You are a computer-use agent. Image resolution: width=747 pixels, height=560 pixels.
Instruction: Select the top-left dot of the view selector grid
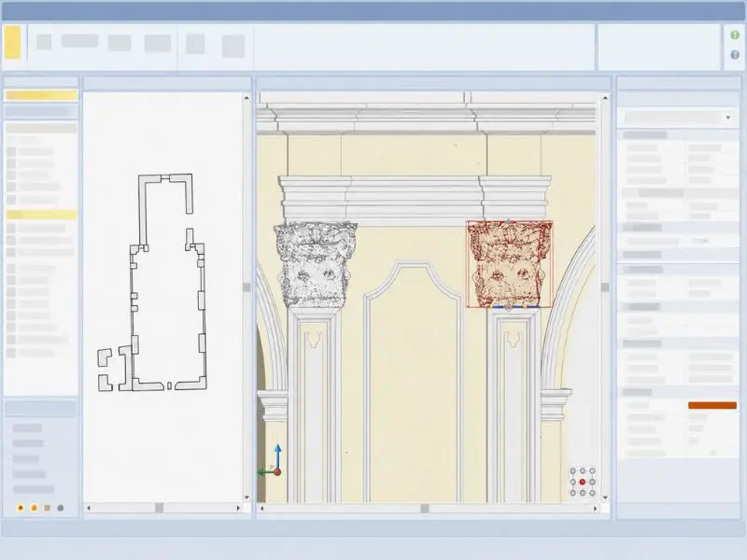pyautogui.click(x=572, y=471)
